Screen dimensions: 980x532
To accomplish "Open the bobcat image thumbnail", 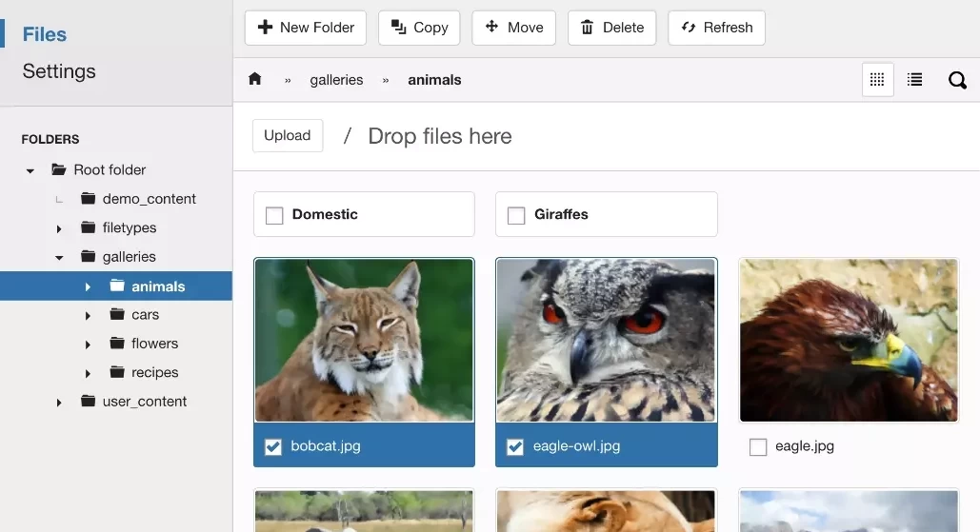I will point(364,341).
